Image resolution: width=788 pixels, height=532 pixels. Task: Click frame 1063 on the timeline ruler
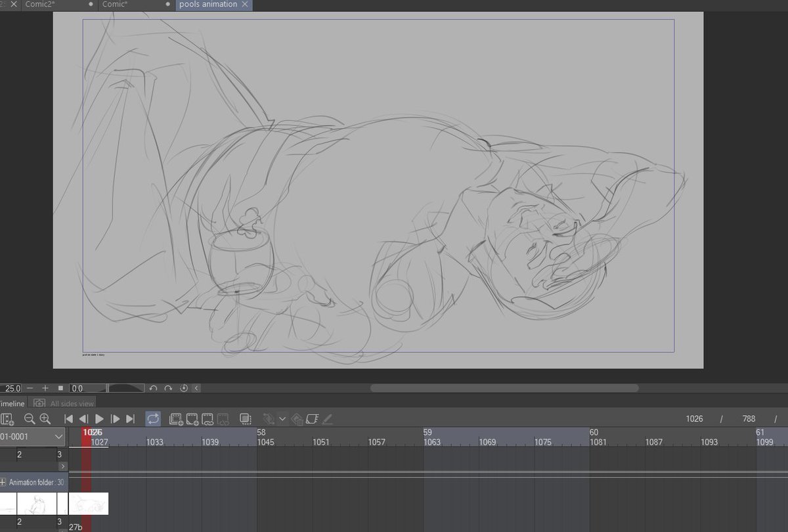432,442
